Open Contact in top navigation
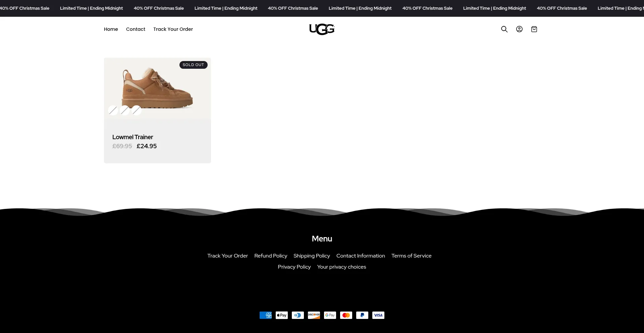644x333 pixels. point(136,29)
